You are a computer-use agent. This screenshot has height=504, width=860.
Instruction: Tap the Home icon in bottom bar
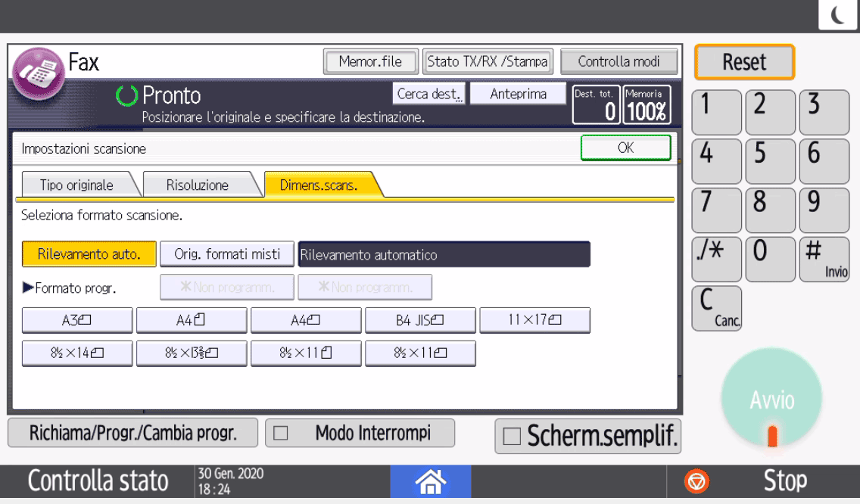click(x=431, y=481)
